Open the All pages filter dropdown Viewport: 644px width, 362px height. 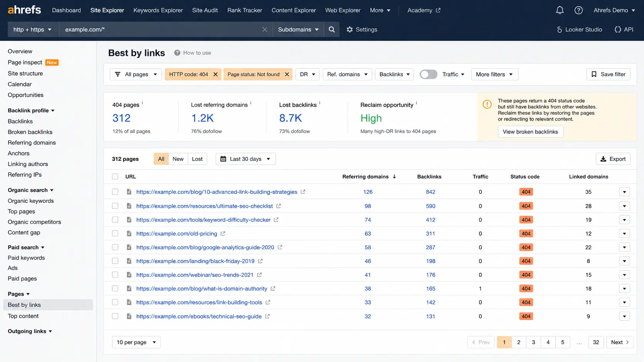coord(136,74)
